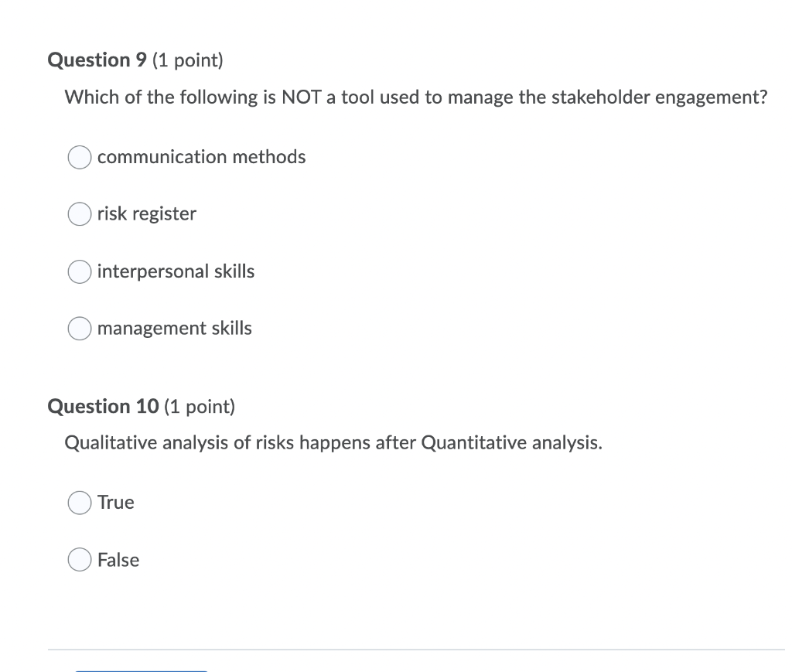This screenshot has height=672, width=792.
Task: Click the Question 9 prompt text
Action: pyautogui.click(x=416, y=97)
